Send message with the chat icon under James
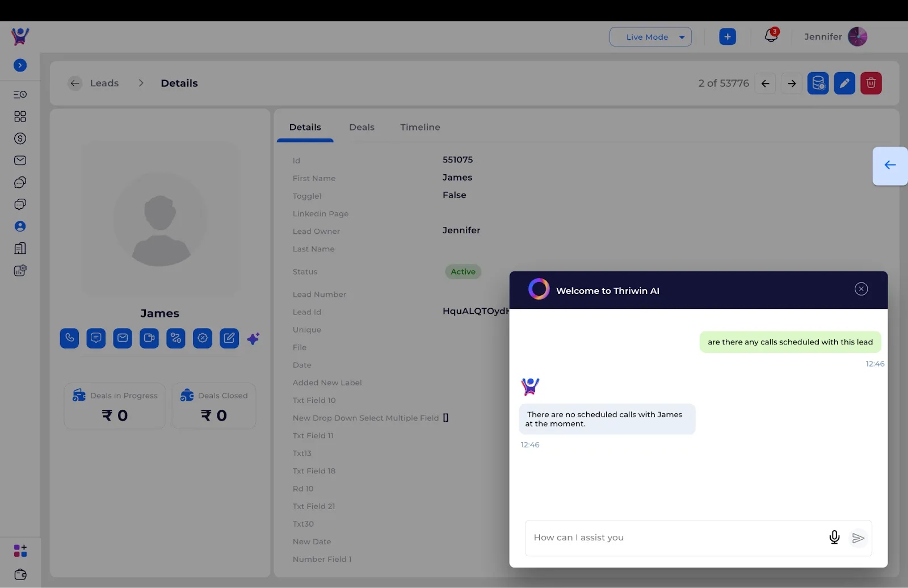 96,338
